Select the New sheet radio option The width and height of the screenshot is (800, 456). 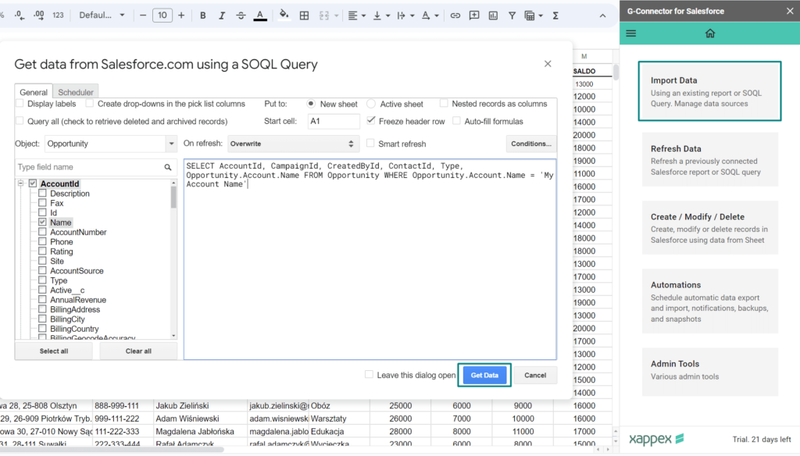311,104
